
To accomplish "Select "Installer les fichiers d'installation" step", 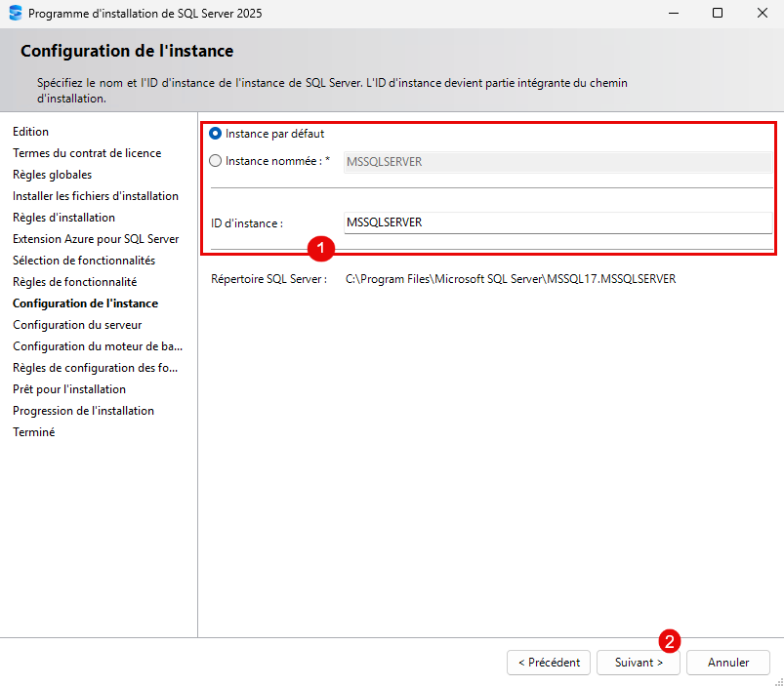I will click(96, 196).
